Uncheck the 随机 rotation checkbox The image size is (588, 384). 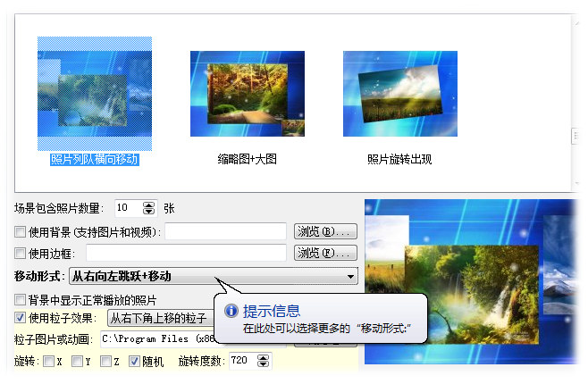point(134,361)
